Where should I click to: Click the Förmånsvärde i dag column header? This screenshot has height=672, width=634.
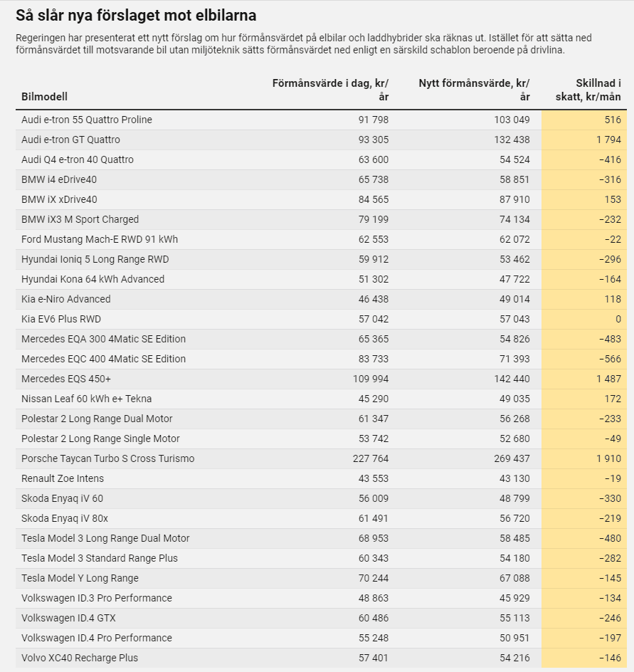click(x=330, y=90)
